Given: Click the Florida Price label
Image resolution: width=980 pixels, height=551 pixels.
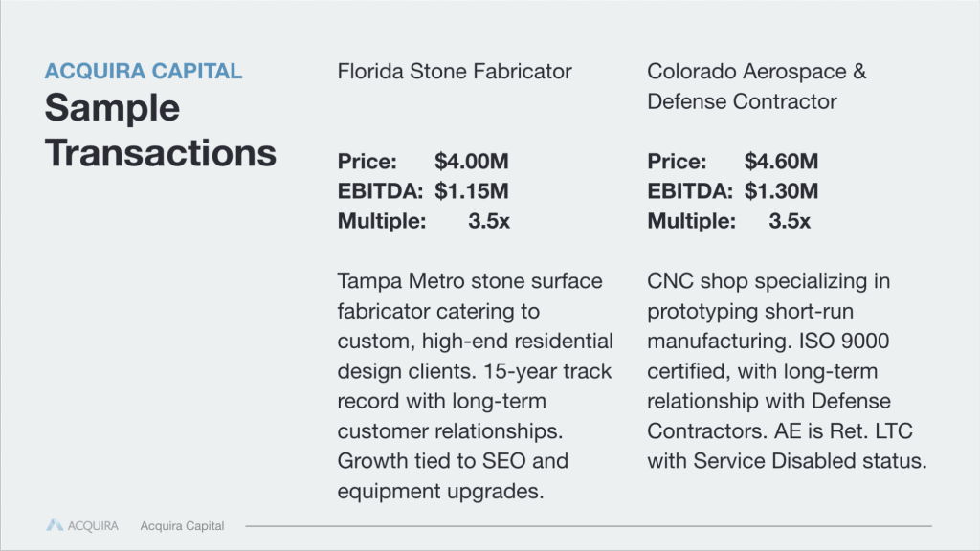Looking at the screenshot, I should [x=367, y=161].
